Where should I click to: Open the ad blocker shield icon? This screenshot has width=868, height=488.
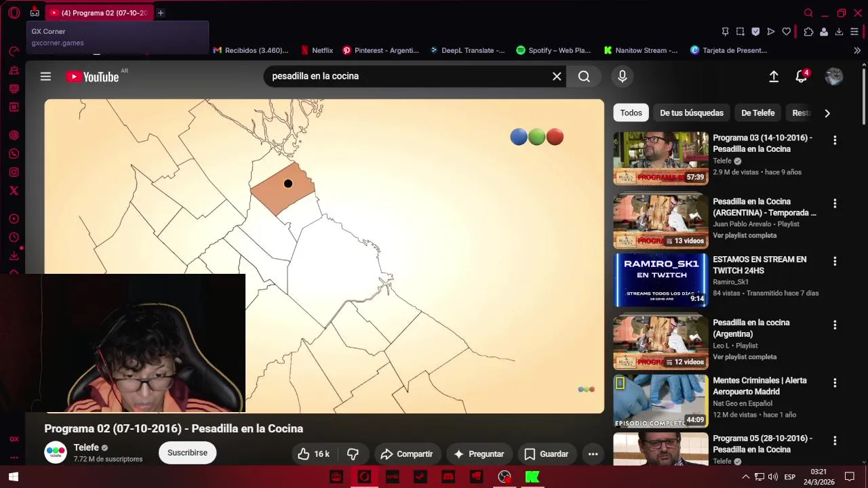point(755,31)
